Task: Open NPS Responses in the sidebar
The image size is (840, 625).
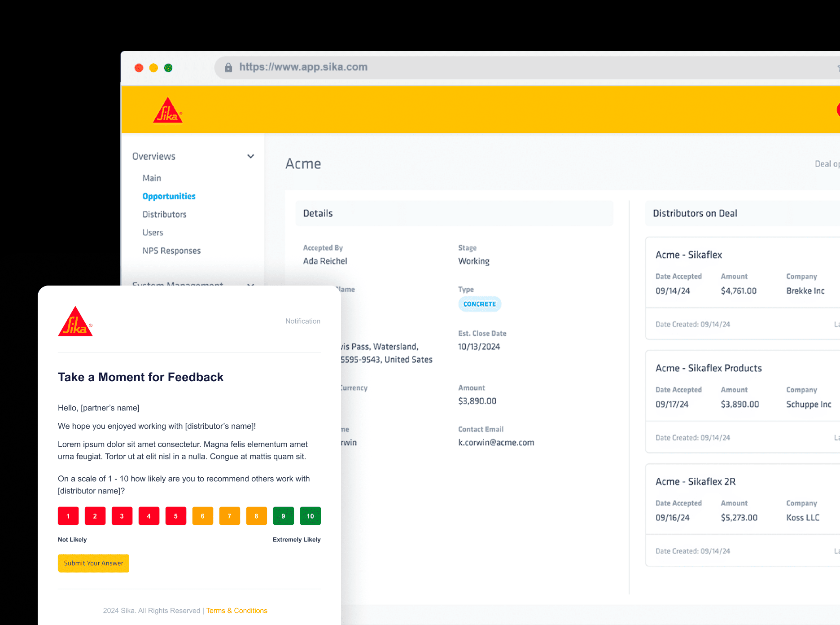Action: click(171, 251)
